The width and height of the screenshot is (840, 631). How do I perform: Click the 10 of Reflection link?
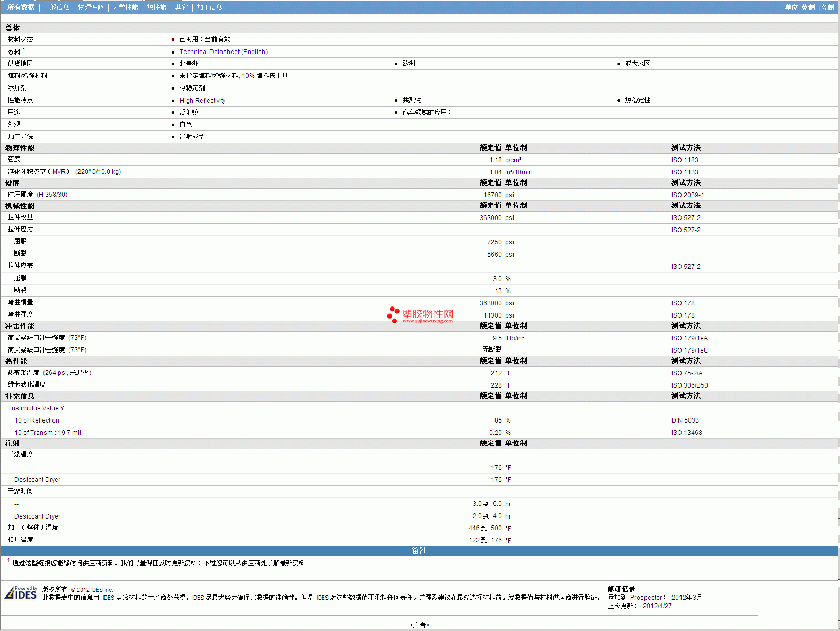[37, 420]
